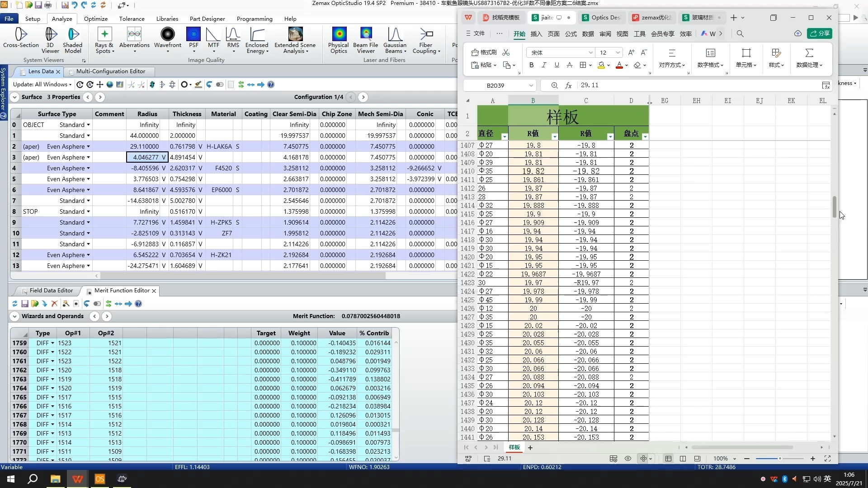
Task: Click the help icon in Lens Data toolbar
Action: (271, 84)
